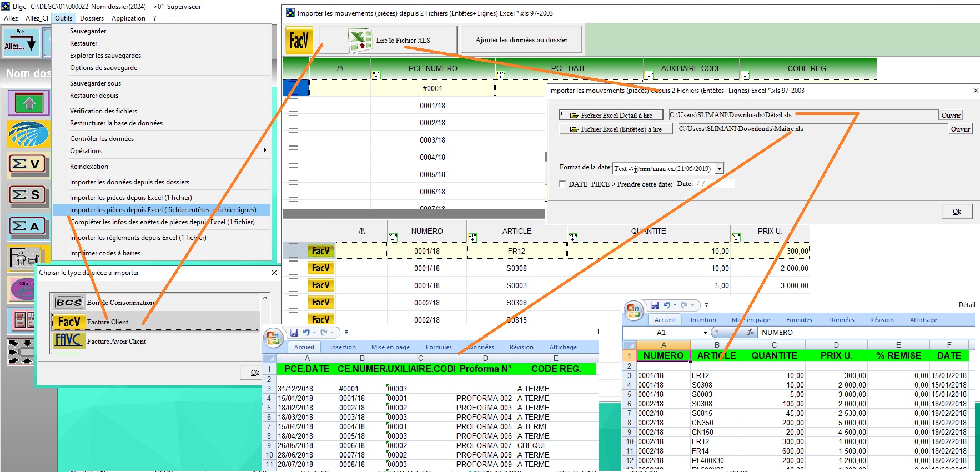Click Office button in Maitre Excel window

[273, 337]
